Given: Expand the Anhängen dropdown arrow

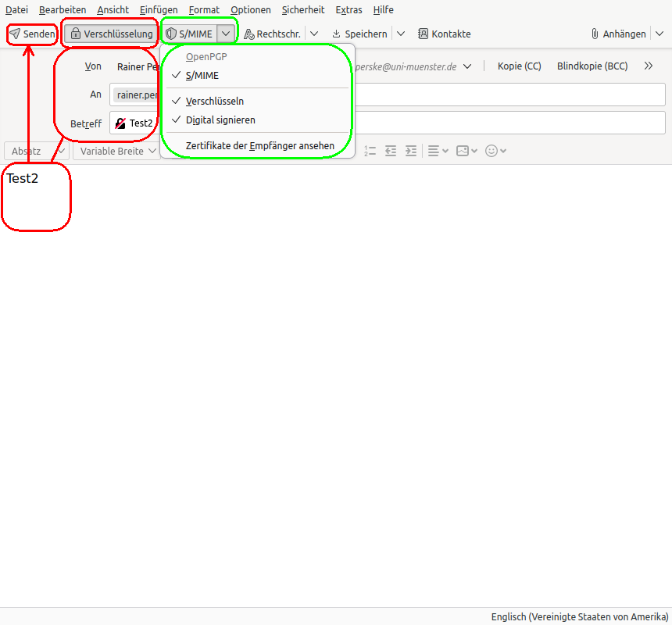Looking at the screenshot, I should tap(658, 34).
